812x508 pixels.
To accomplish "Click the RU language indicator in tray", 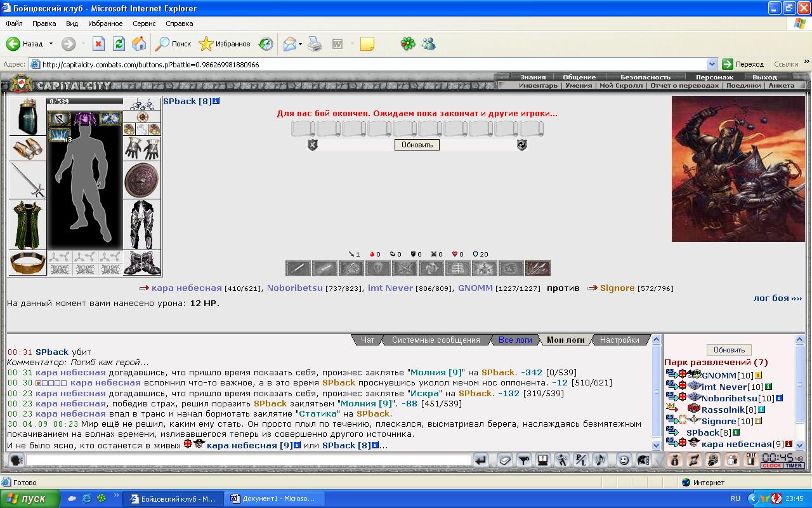I will point(735,499).
